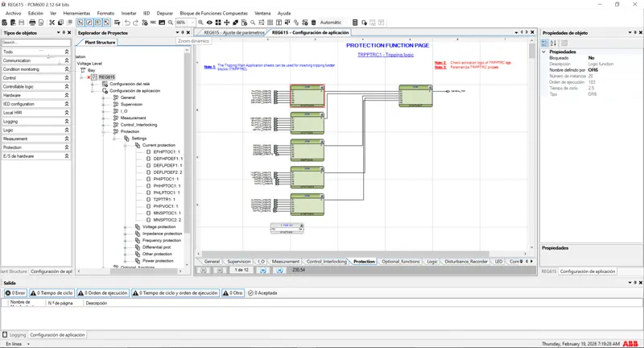Click the print icon in the toolbar
Viewport: 644px width, 348px height.
[x=32, y=23]
